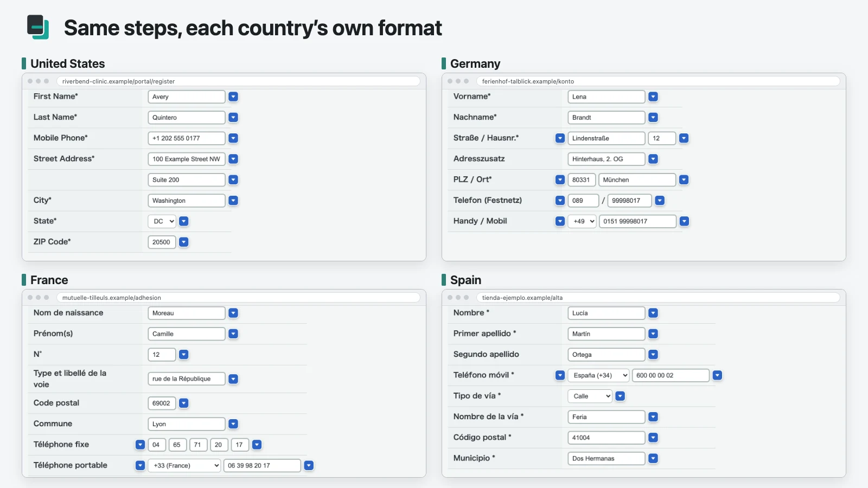868x488 pixels.
Task: Click the blue icon beside Ortega field
Action: (x=653, y=355)
